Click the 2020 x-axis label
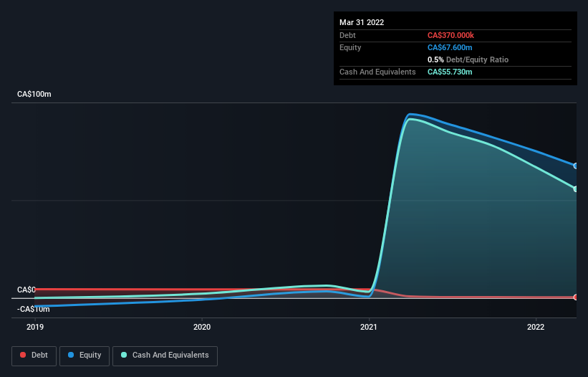This screenshot has height=377, width=588. [202, 327]
